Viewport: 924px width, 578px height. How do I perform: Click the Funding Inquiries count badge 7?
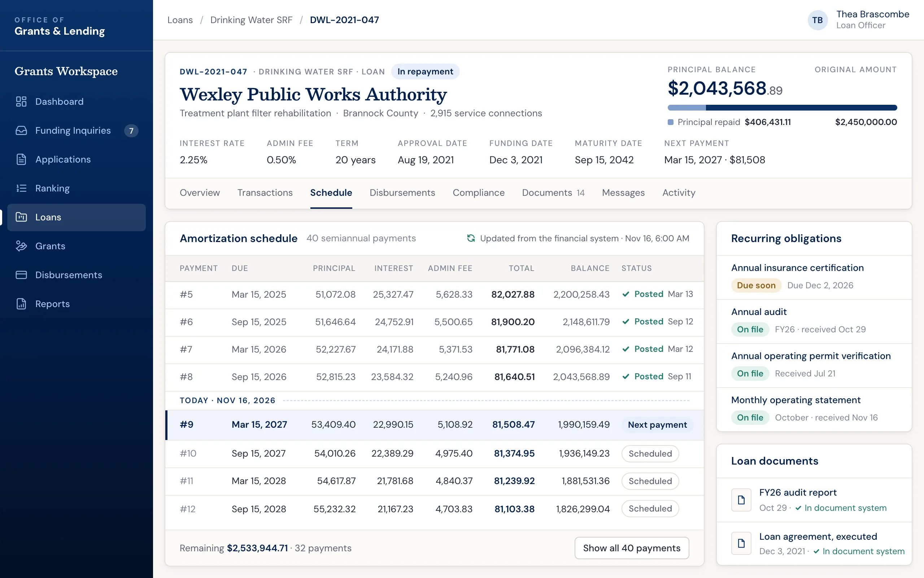[131, 131]
